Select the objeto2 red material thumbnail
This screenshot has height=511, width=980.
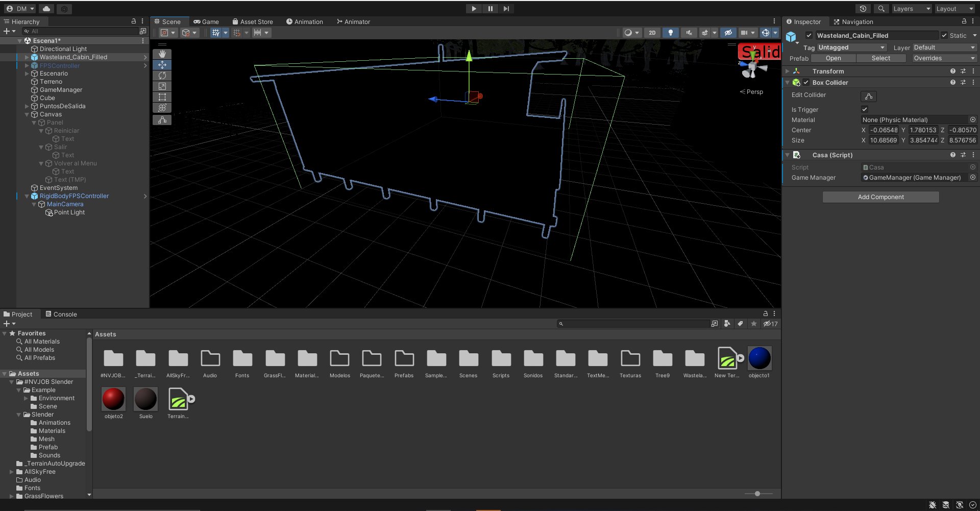click(113, 399)
